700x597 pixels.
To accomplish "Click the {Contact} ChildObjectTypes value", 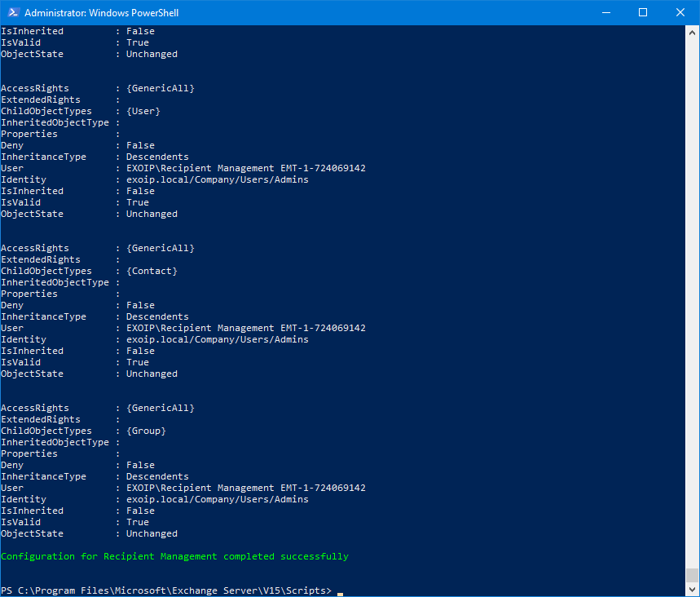I will [x=151, y=271].
